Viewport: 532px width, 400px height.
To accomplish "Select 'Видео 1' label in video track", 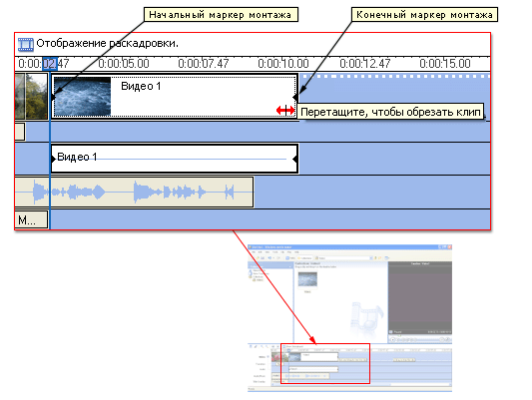I will [x=141, y=86].
